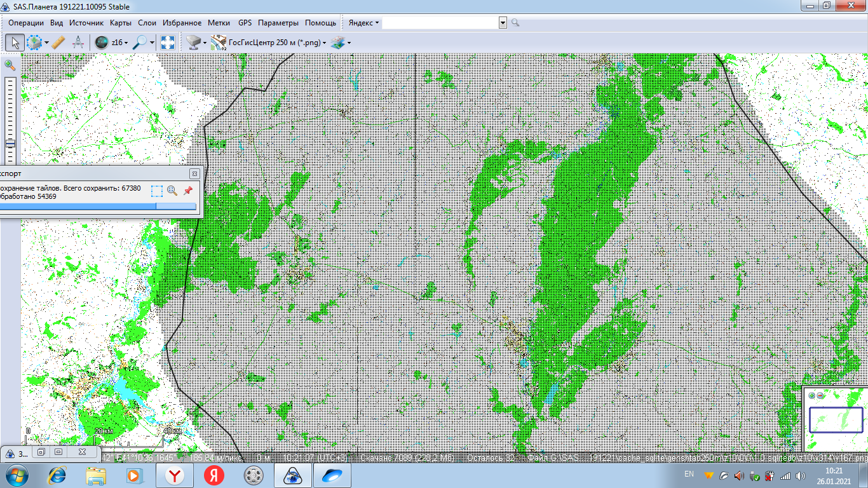The image size is (868, 488).
Task: Open Yandex browser from the taskbar
Action: point(175,475)
